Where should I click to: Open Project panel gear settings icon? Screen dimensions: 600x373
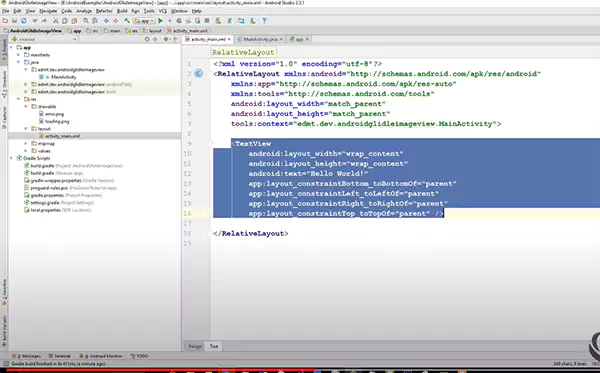[166, 39]
